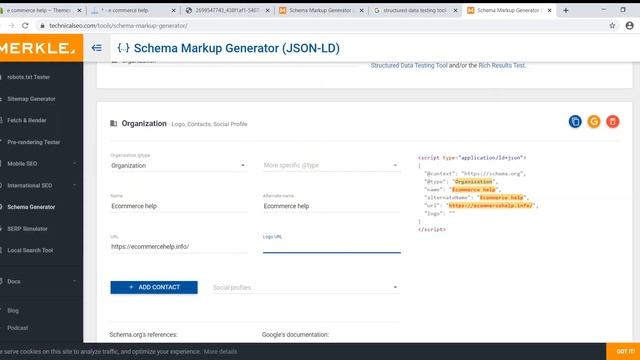The image size is (640, 360).
Task: Open Pre-rendering Tester in the sidebar
Action: [33, 142]
